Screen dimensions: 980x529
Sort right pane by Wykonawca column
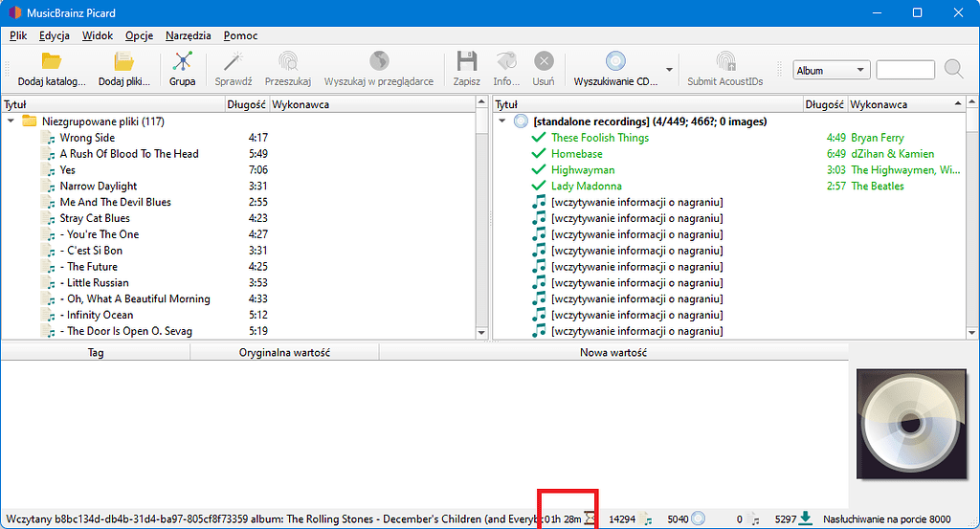click(906, 104)
